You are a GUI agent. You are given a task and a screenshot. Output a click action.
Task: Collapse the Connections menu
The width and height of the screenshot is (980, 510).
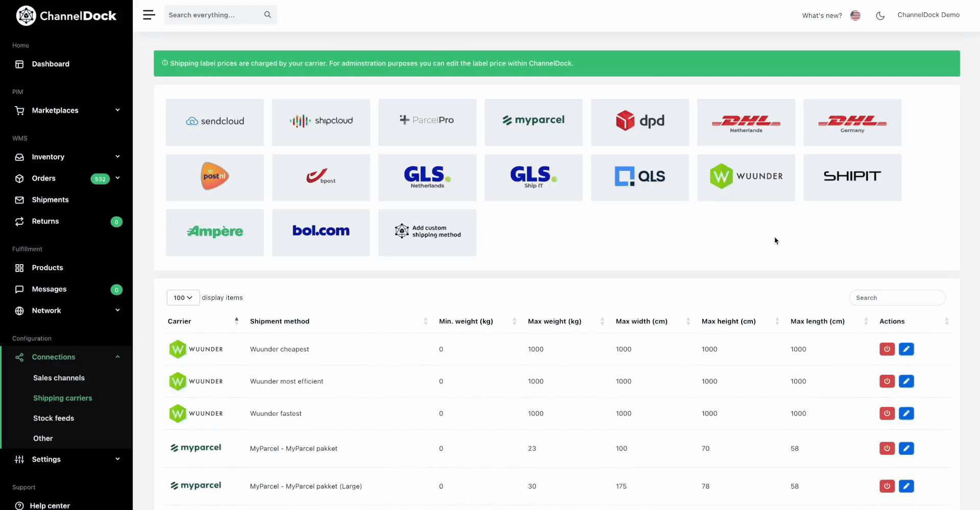click(66, 357)
